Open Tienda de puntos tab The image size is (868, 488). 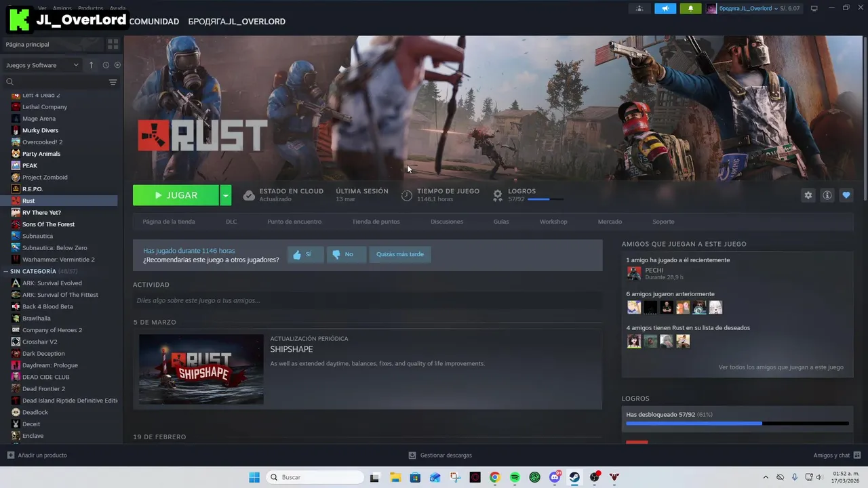(376, 222)
